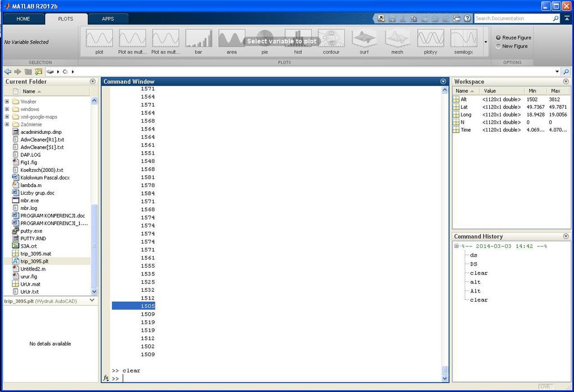Select the Alt variable in Workspace

coord(511,99)
